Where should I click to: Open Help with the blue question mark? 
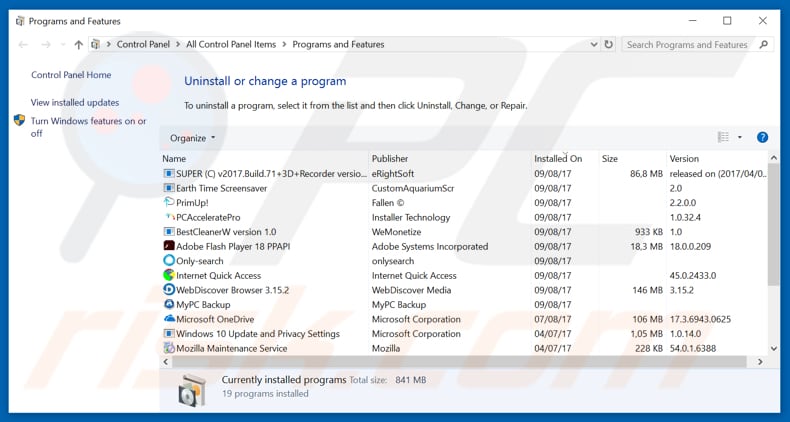[x=762, y=137]
